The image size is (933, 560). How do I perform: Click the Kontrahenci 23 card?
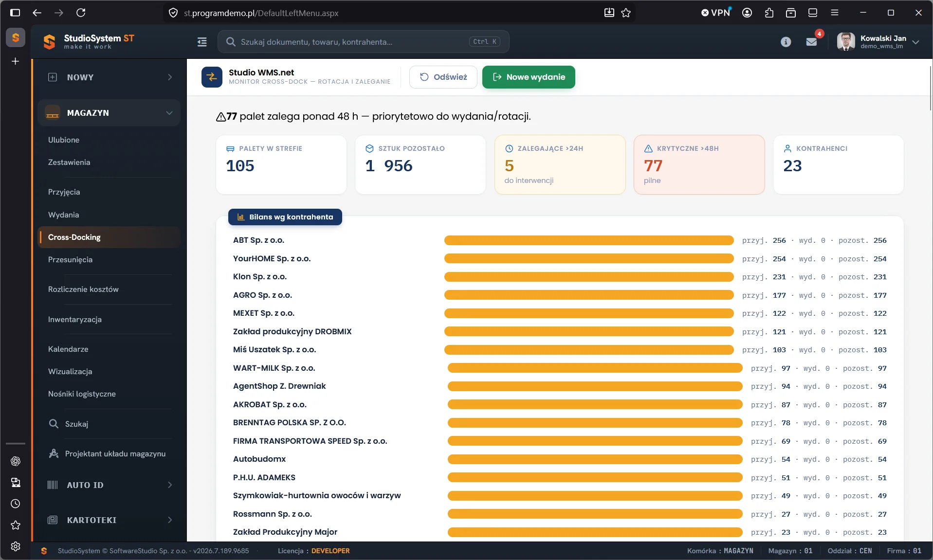(839, 164)
